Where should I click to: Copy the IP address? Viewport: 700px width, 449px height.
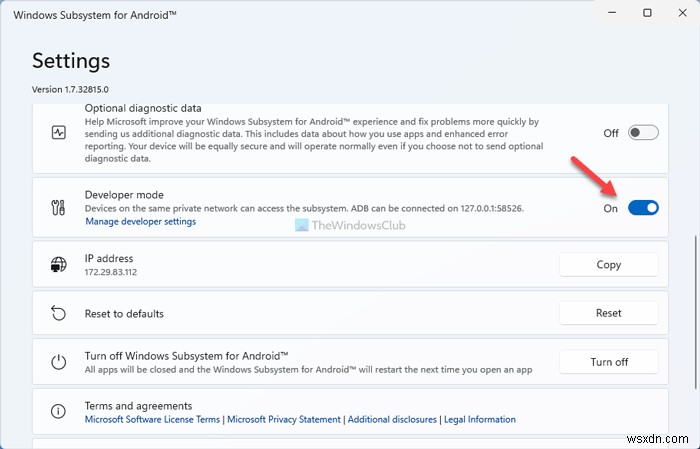point(608,265)
